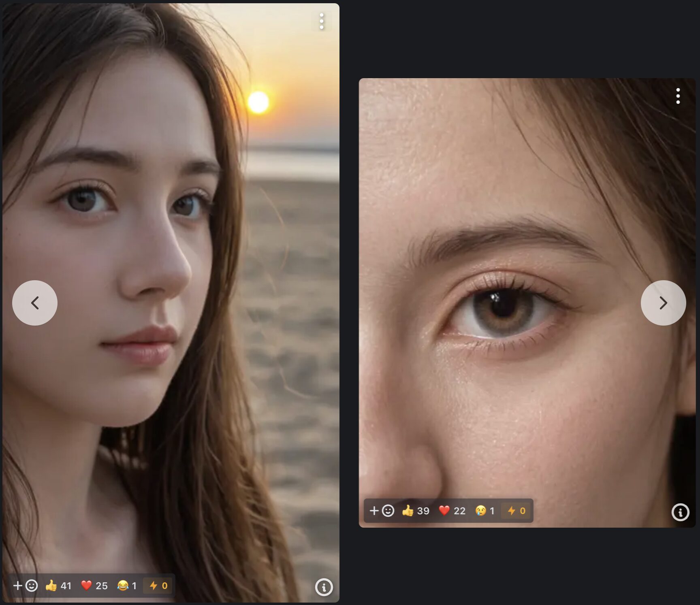The width and height of the screenshot is (700, 605).
Task: Show info for the eye close-up image
Action: click(680, 512)
